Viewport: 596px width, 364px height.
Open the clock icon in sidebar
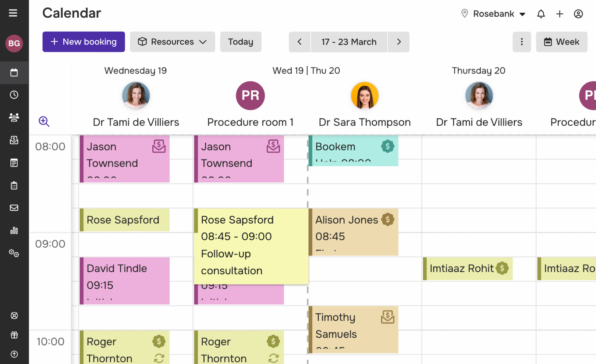click(x=14, y=95)
